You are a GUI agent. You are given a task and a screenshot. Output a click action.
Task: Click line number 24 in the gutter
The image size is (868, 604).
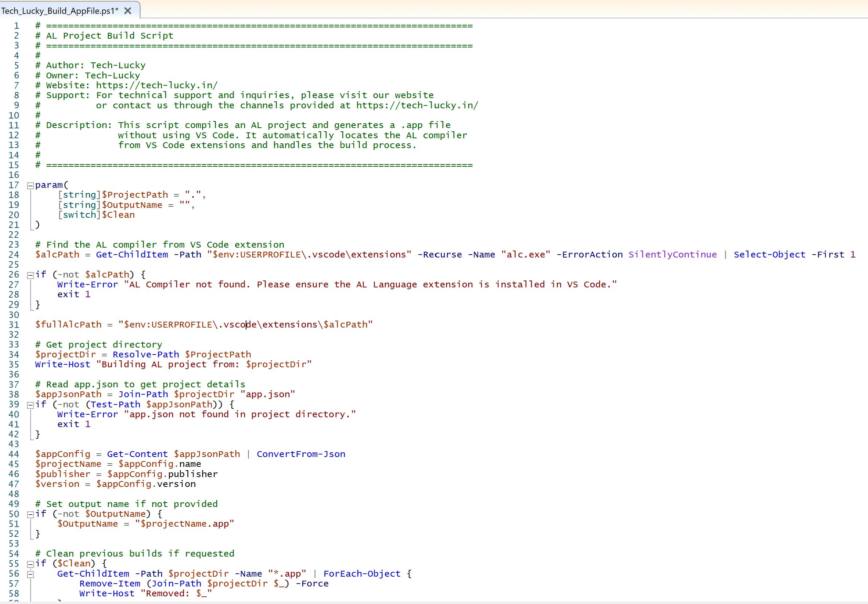(14, 255)
